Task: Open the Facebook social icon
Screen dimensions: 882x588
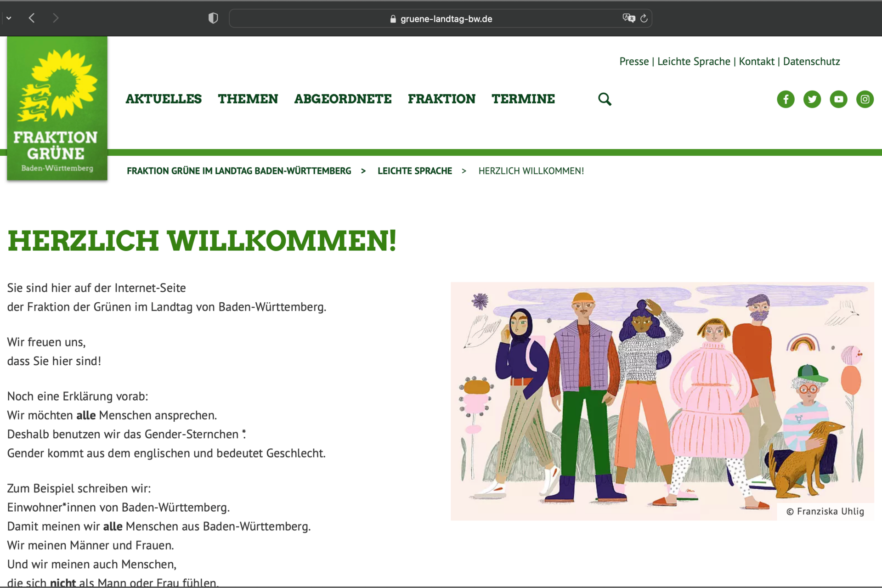Action: [786, 99]
